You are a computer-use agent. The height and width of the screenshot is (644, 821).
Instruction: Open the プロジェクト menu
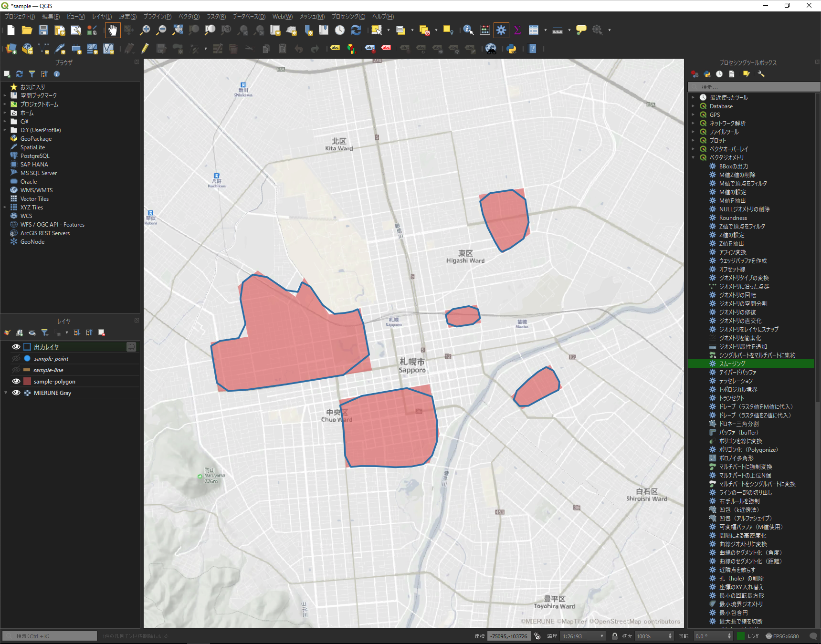coord(20,17)
